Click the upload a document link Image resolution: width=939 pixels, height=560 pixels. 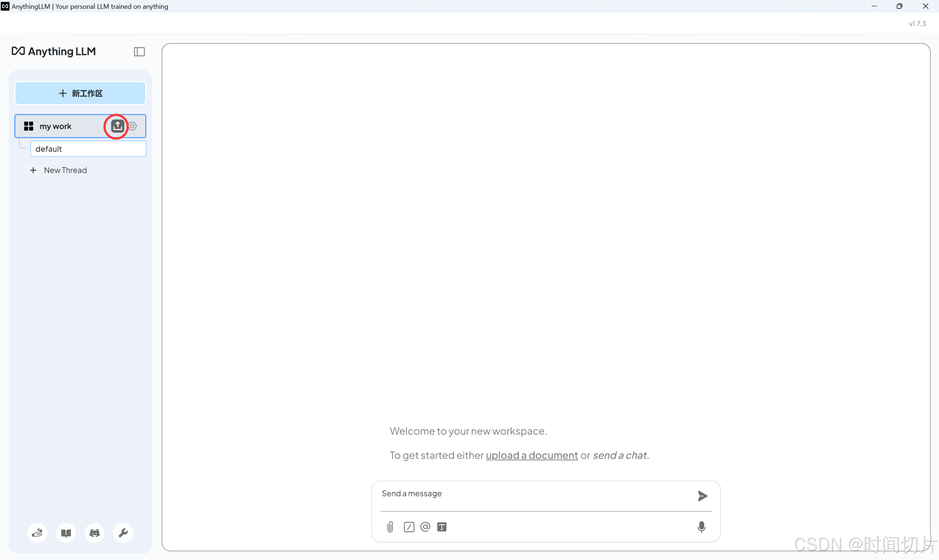tap(531, 456)
